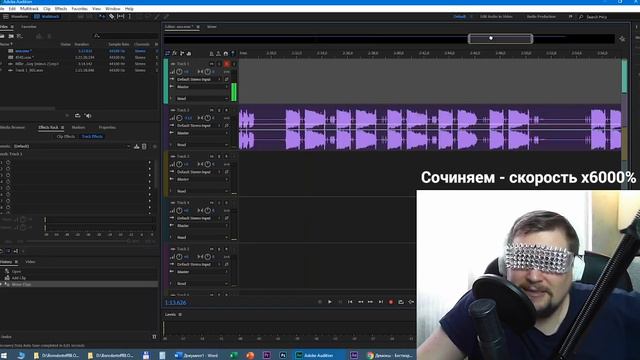
Task: Open the Favorites tab beside Files
Action: pyautogui.click(x=29, y=27)
